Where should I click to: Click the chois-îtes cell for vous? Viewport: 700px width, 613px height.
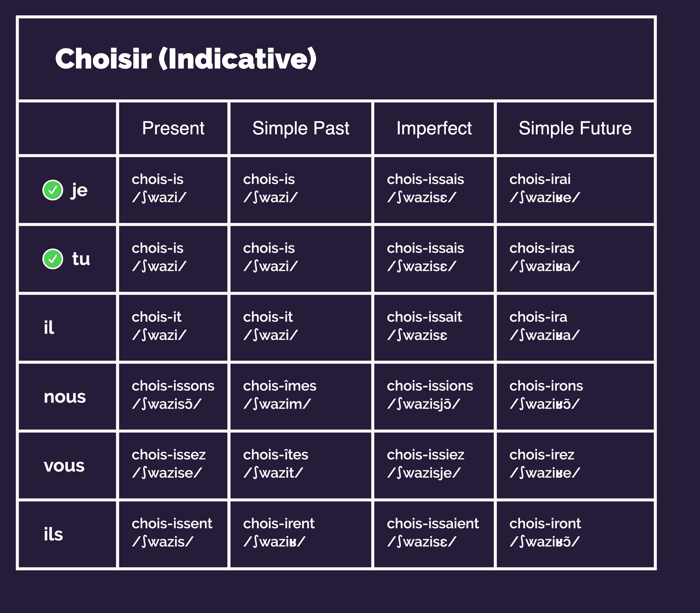tap(301, 465)
